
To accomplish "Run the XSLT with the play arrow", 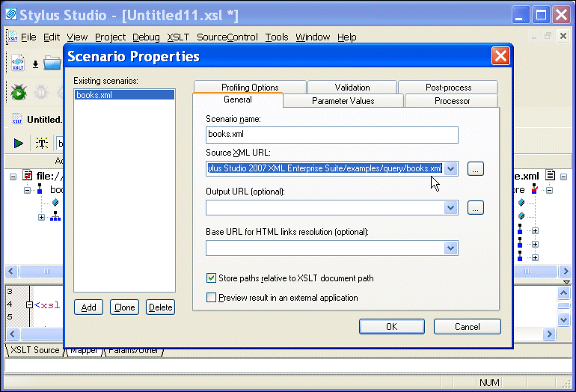I will 19,143.
